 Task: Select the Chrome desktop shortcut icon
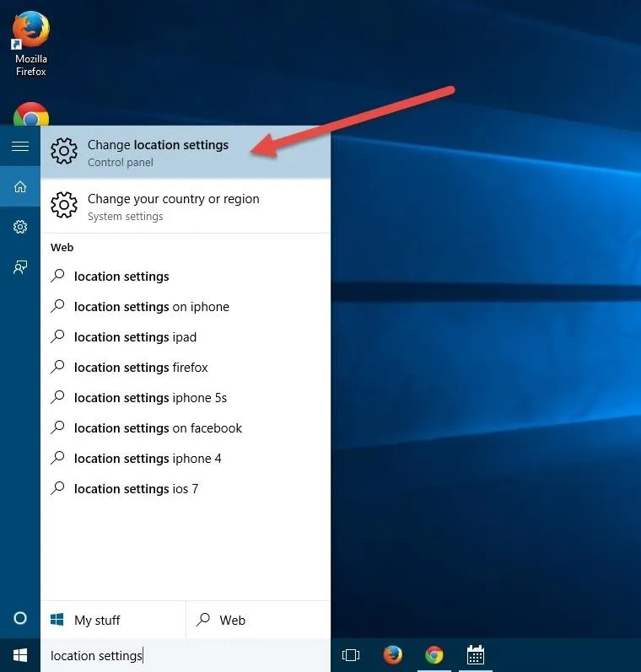coord(31,114)
